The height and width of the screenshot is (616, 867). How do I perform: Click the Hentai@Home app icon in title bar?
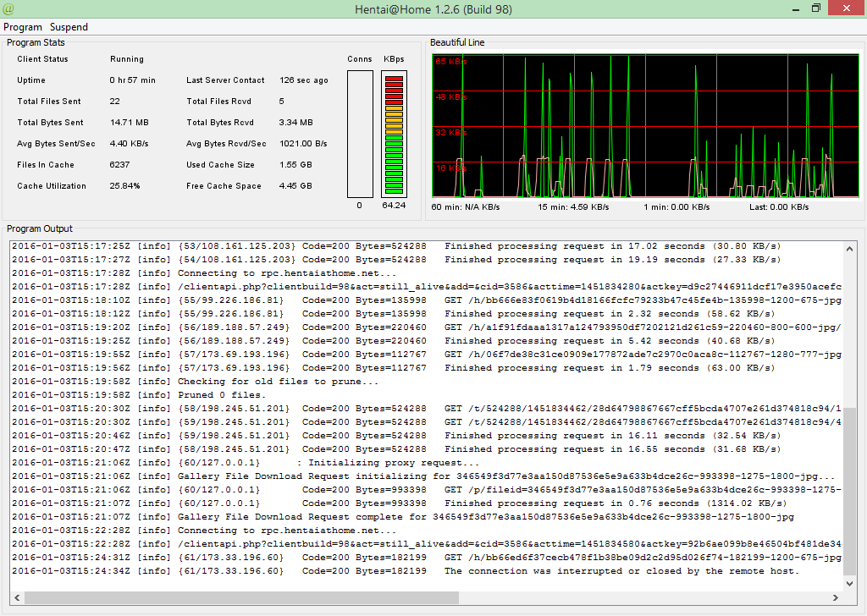pyautogui.click(x=9, y=9)
